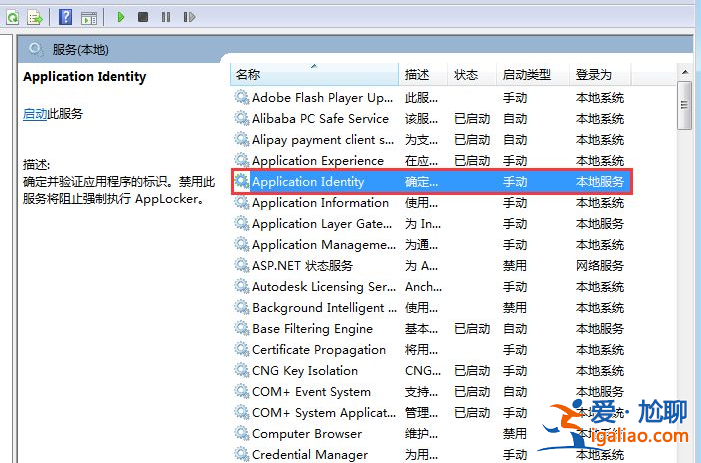Click the 启动 link to start service
Viewport: 701px width, 463px height.
[35, 114]
